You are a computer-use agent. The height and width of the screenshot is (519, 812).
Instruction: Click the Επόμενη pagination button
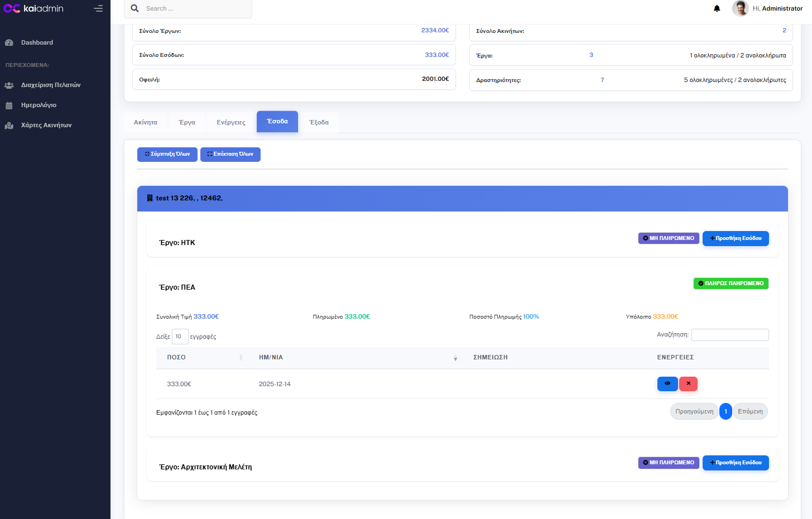click(750, 411)
